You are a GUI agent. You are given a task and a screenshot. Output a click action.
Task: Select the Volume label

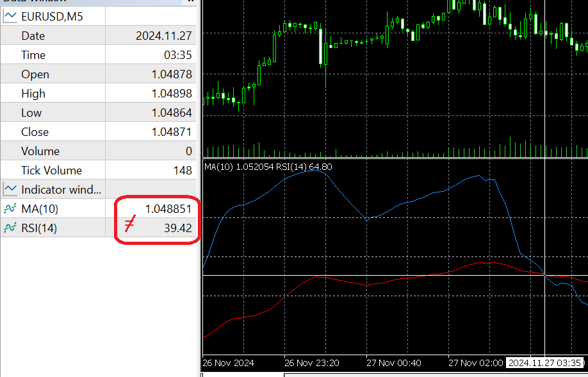(40, 151)
